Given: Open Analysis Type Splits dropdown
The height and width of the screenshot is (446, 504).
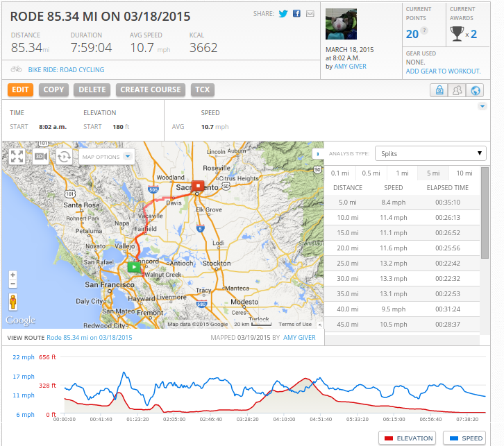Looking at the screenshot, I should click(430, 153).
